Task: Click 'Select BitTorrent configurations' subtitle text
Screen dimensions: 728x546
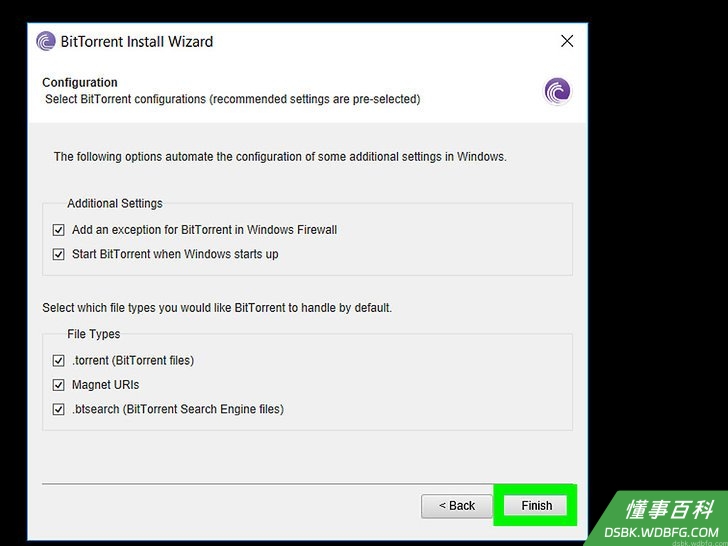Action: (x=233, y=99)
